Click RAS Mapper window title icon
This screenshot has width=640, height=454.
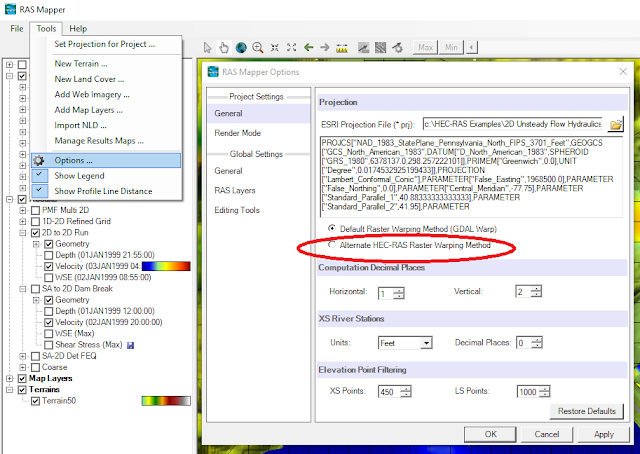tap(10, 9)
